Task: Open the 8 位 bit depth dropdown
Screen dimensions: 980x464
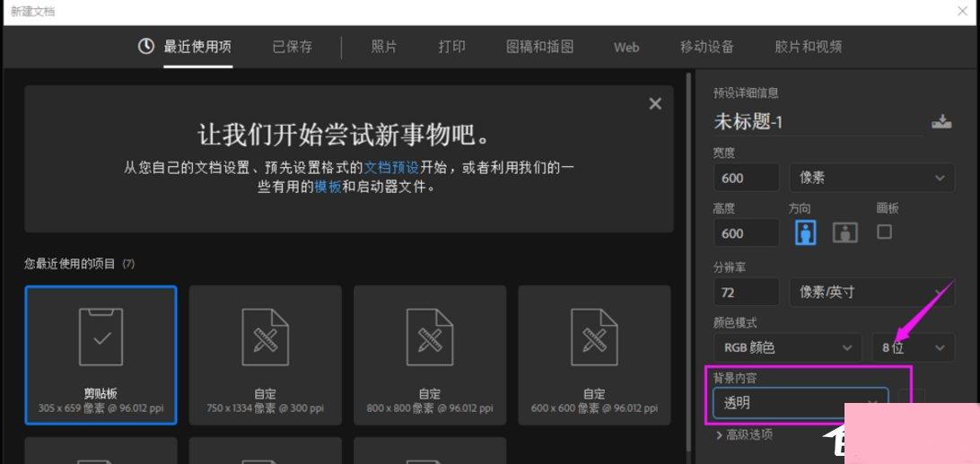Action: point(913,347)
